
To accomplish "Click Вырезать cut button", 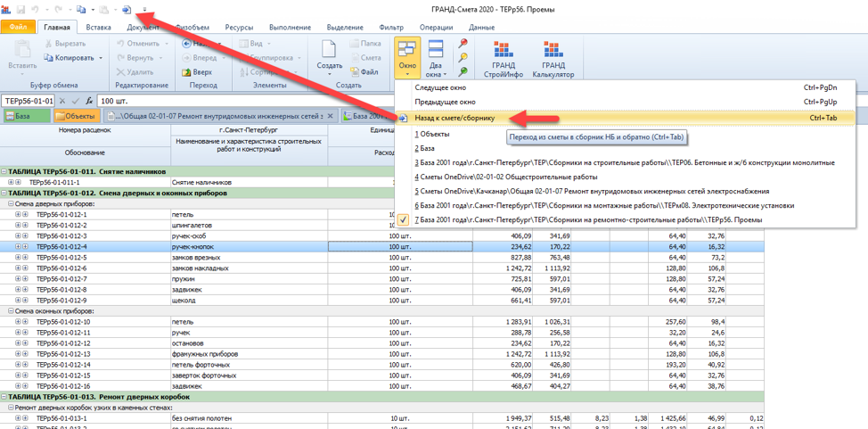I will [64, 44].
